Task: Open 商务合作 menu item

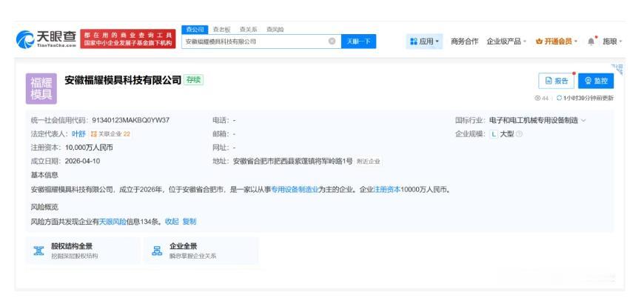Action: coord(465,42)
